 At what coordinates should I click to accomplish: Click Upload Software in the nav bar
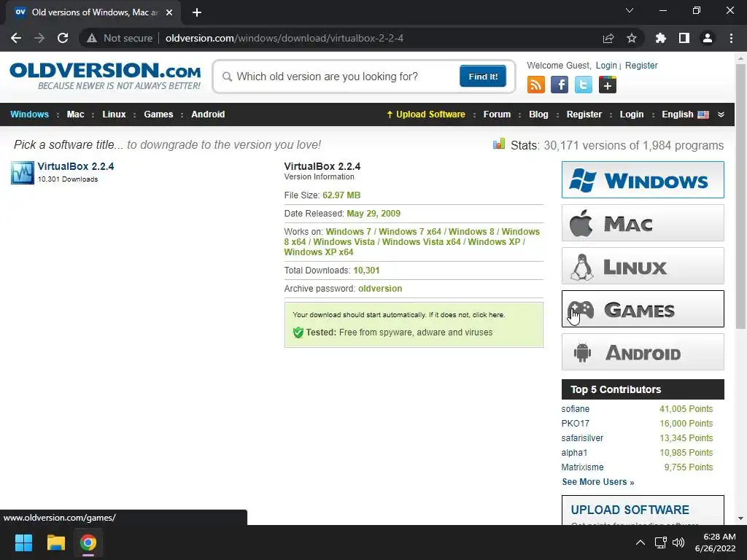(426, 114)
